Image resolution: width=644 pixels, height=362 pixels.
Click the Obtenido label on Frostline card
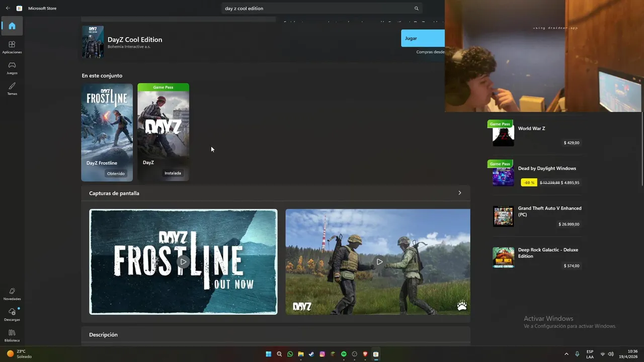[116, 173]
